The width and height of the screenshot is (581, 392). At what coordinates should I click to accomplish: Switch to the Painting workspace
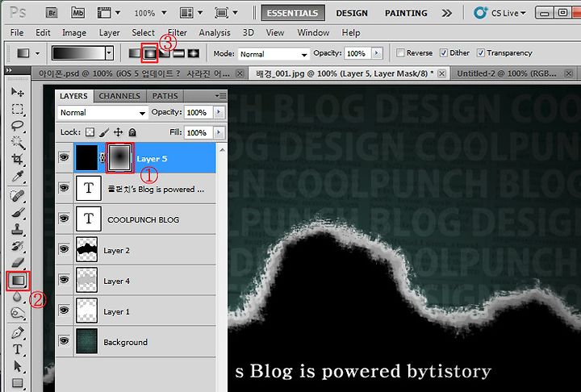pyautogui.click(x=406, y=14)
